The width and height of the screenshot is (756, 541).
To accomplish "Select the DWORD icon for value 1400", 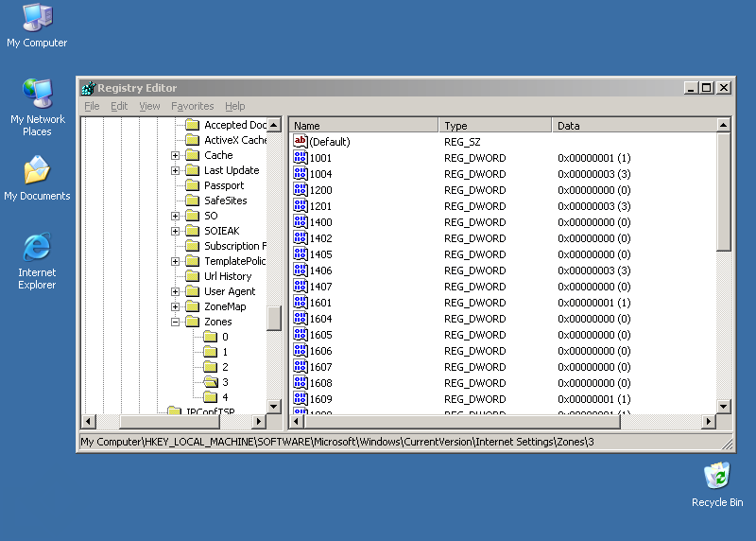I will 300,221.
